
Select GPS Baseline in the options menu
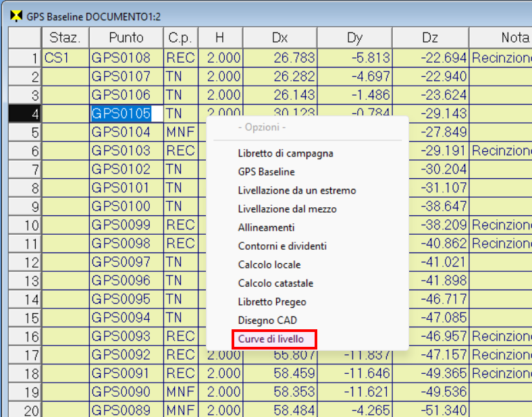[x=266, y=172]
